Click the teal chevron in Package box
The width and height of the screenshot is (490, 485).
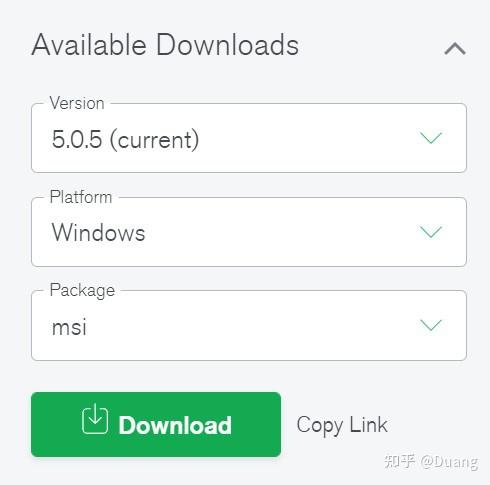(431, 325)
